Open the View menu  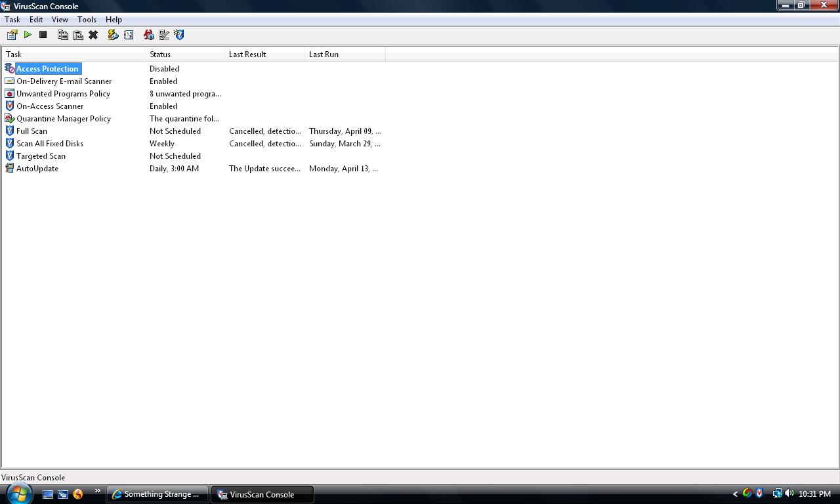[x=60, y=20]
